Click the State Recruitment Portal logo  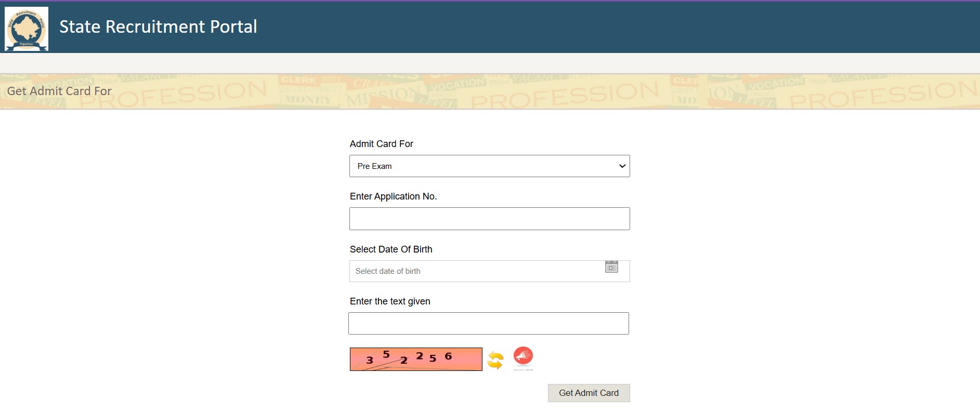[27, 26]
